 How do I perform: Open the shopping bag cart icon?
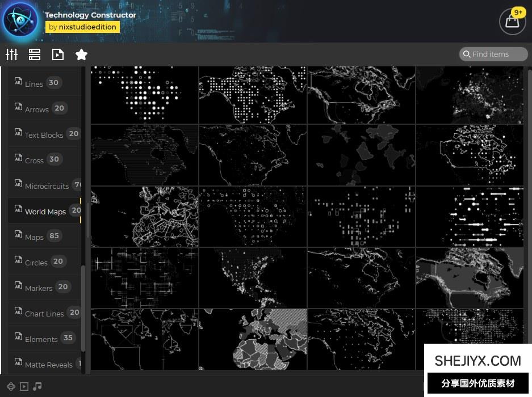coord(512,22)
